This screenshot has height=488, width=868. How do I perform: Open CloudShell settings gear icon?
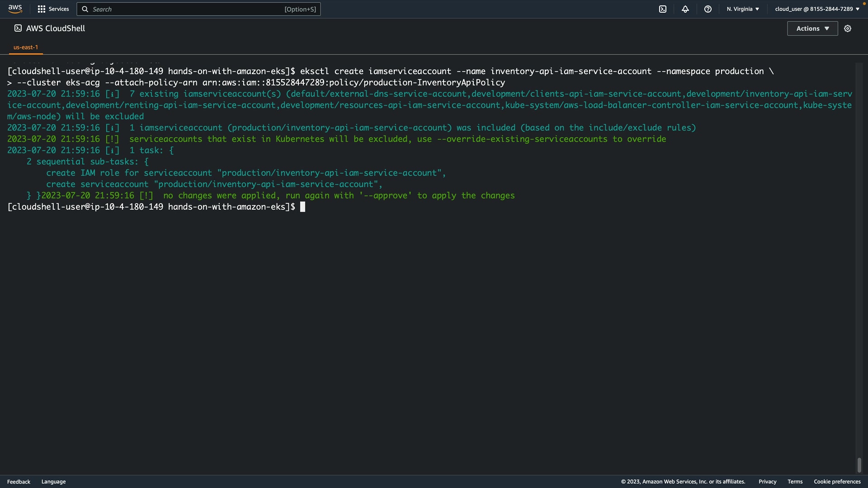click(848, 28)
